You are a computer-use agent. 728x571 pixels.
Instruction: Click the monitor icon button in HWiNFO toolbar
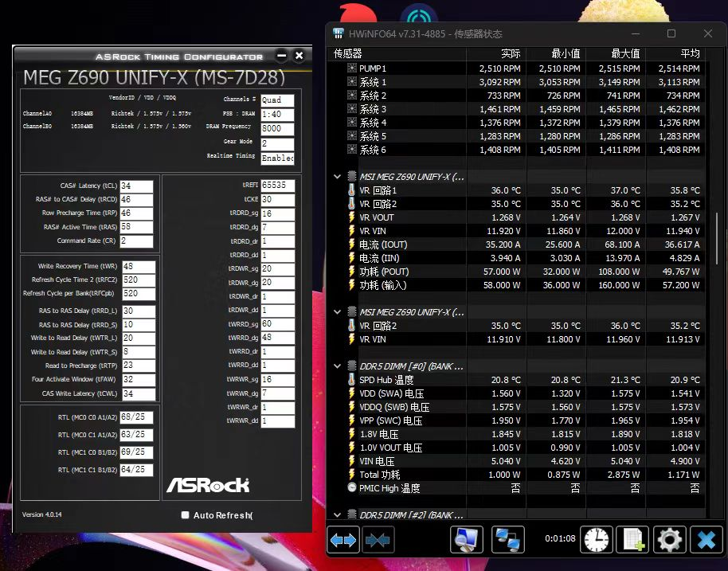[x=467, y=540]
